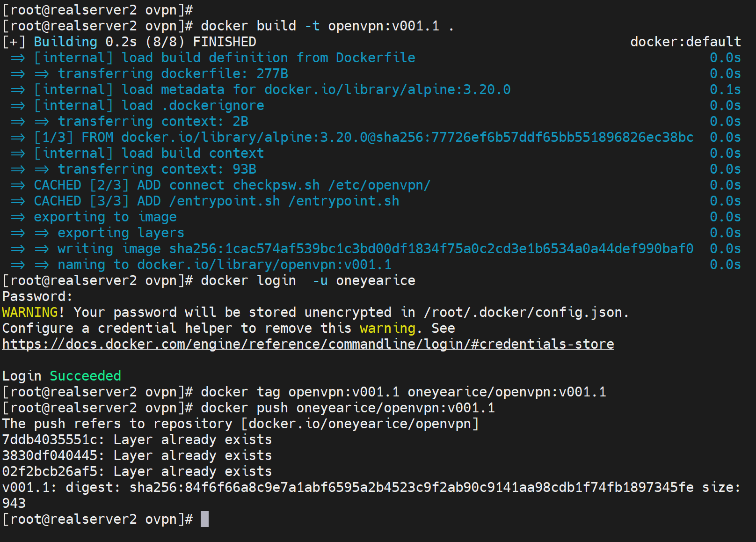Open the Docker credentials-store documentation link
This screenshot has width=756, height=542.
pyautogui.click(x=308, y=344)
